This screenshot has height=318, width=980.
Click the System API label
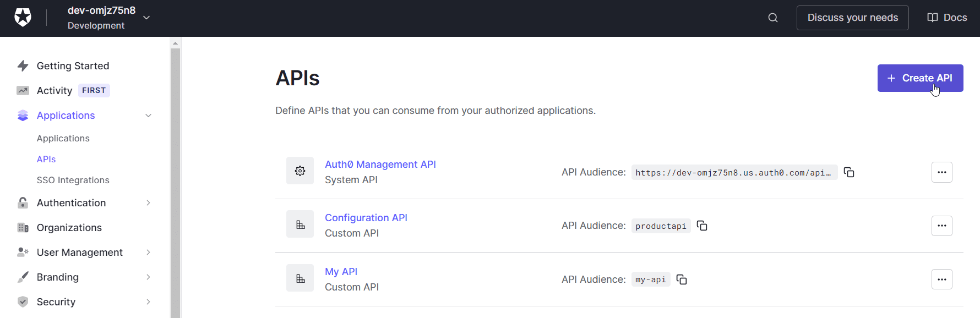click(x=351, y=180)
